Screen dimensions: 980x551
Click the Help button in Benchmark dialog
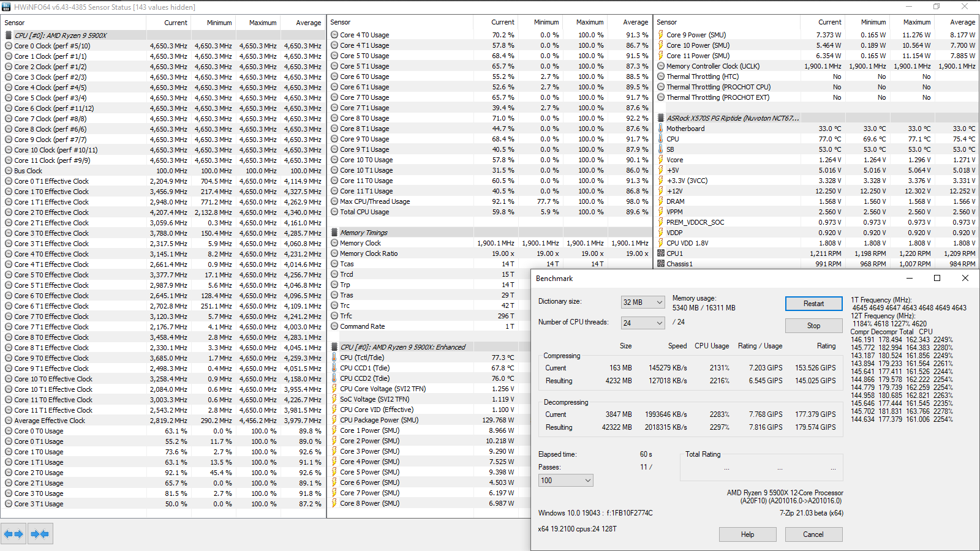747,534
